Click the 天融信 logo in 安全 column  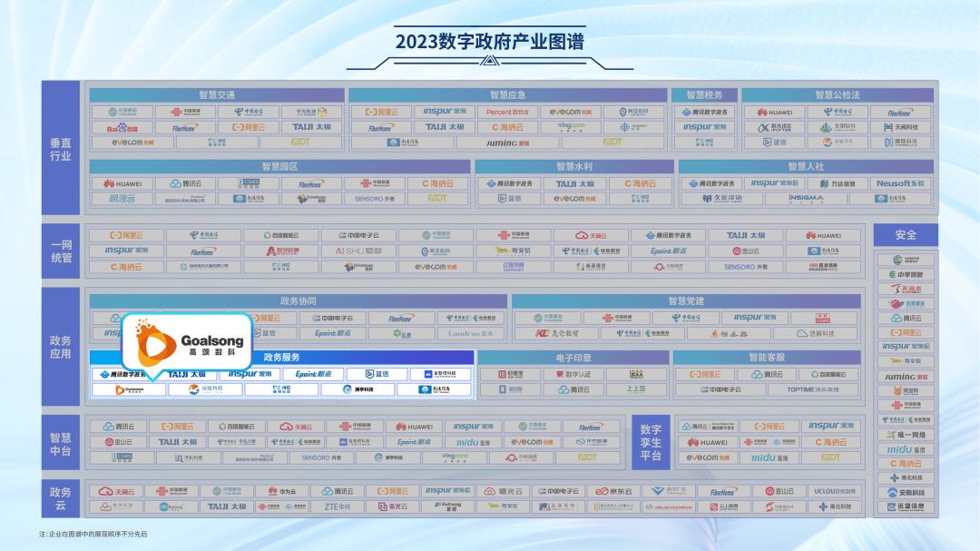click(905, 289)
